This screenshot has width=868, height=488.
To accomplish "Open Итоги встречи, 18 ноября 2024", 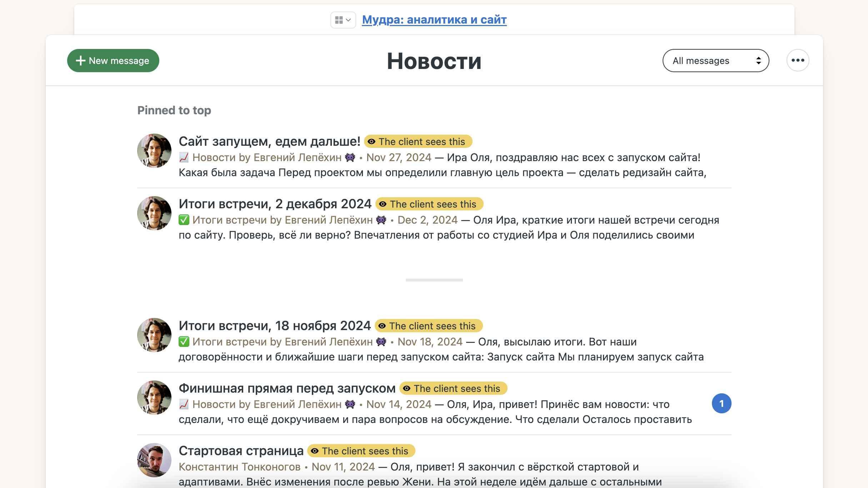I will tap(275, 326).
